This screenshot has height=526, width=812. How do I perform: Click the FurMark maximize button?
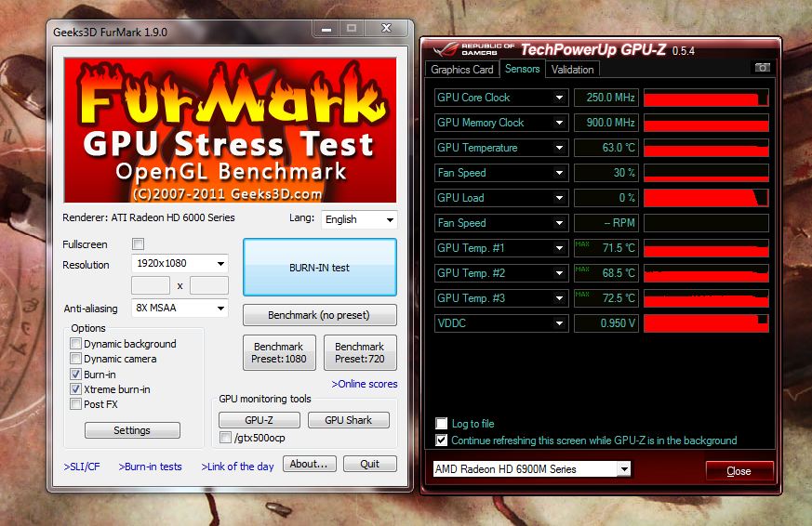tap(352, 29)
